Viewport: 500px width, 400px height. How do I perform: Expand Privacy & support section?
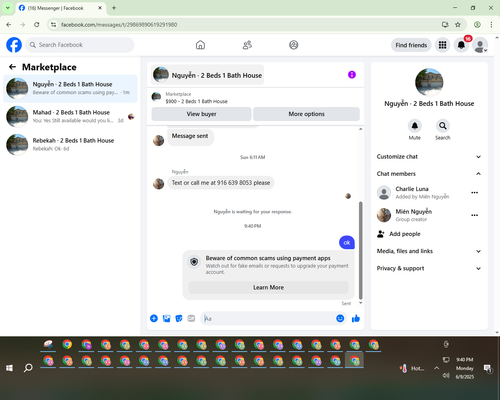(429, 268)
